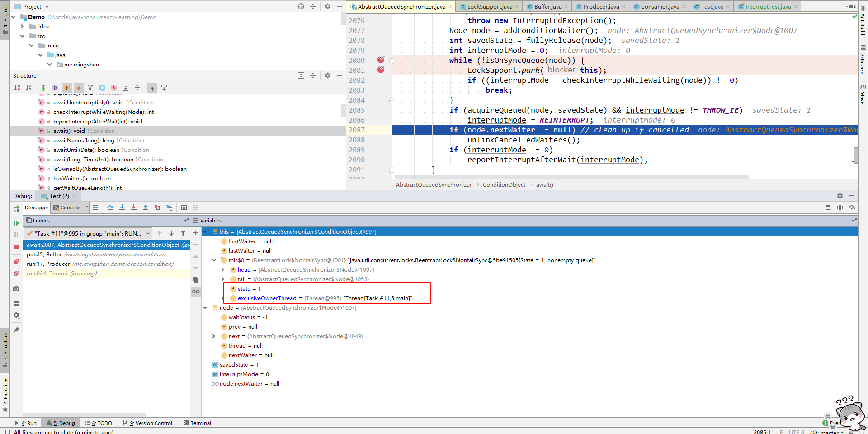Click Duplicate Watch copy icon in Variables
Image resolution: width=868 pixels, height=434 pixels.
click(196, 280)
